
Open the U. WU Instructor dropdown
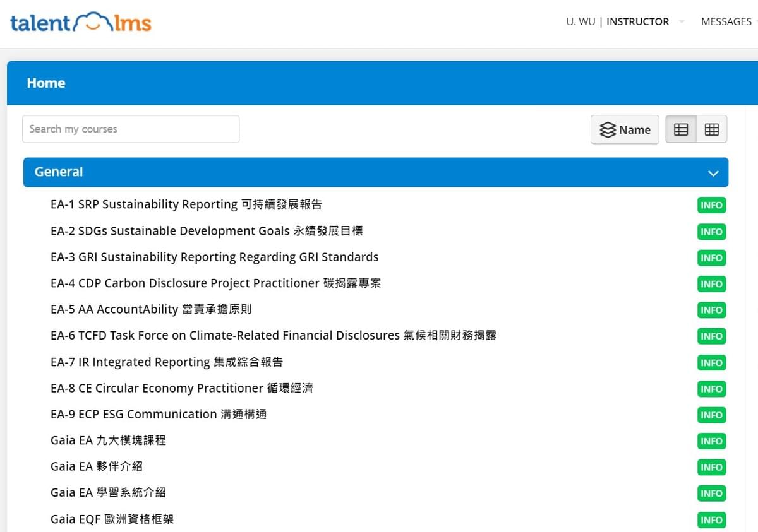pyautogui.click(x=625, y=21)
